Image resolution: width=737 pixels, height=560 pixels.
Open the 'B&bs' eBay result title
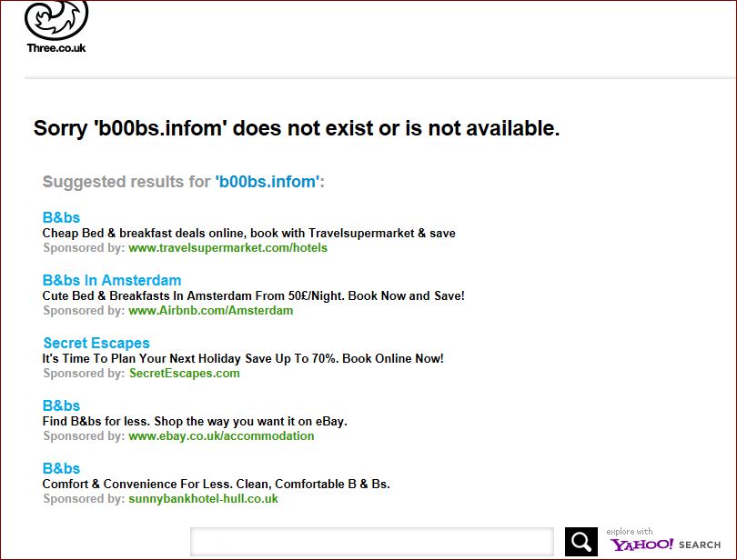pyautogui.click(x=61, y=405)
